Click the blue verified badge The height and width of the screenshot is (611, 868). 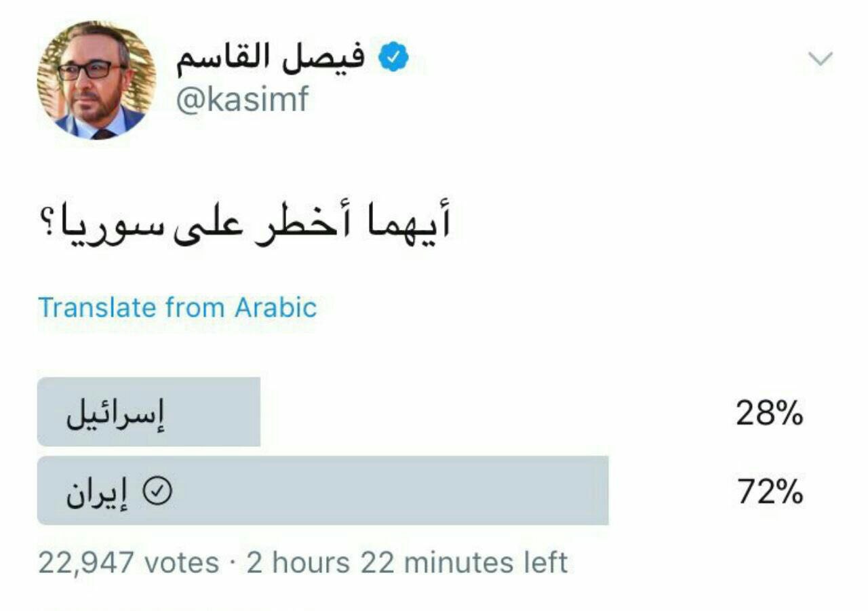[393, 58]
